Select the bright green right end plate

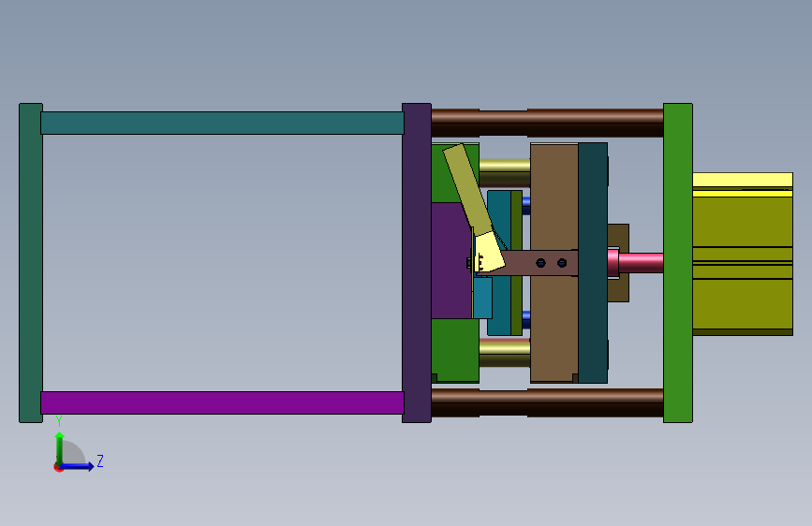678,263
